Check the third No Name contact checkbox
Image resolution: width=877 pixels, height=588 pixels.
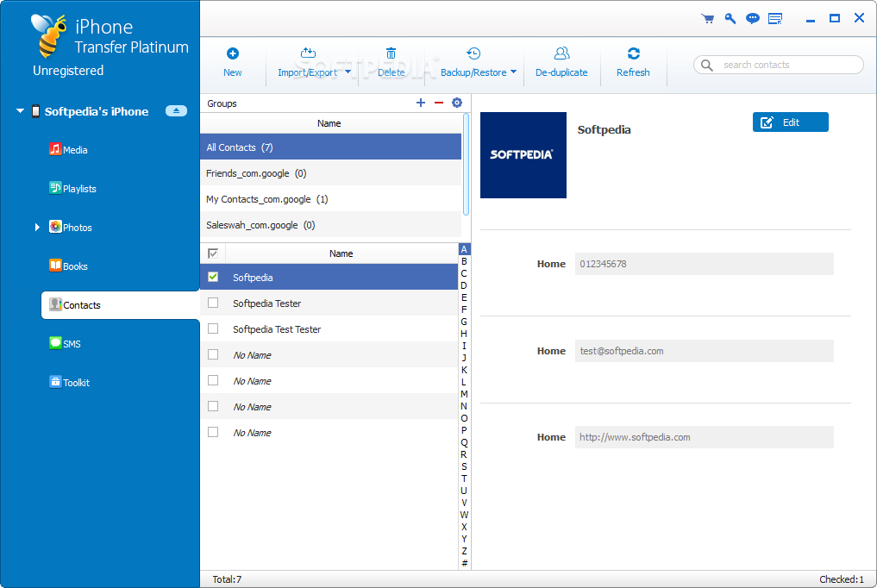click(213, 406)
